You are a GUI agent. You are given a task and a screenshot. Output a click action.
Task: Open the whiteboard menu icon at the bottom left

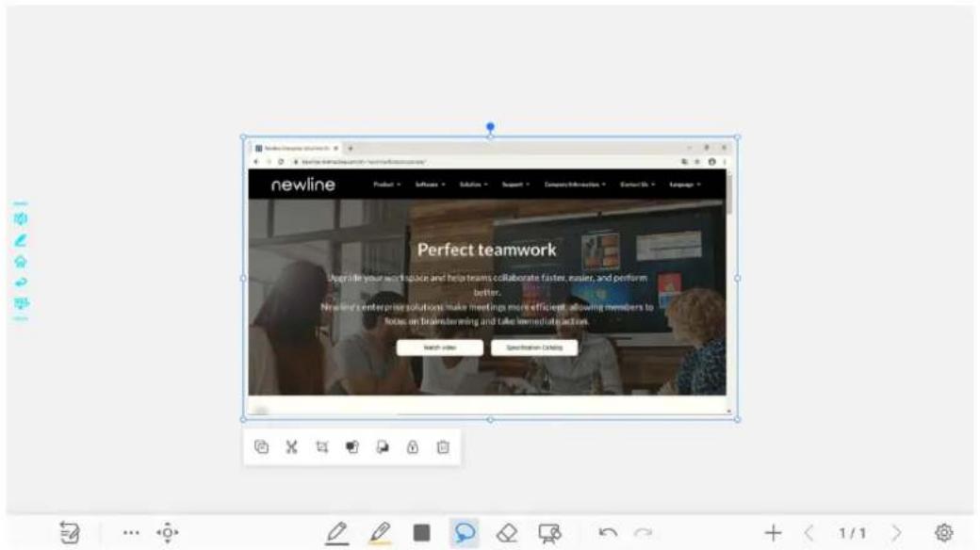point(70,532)
